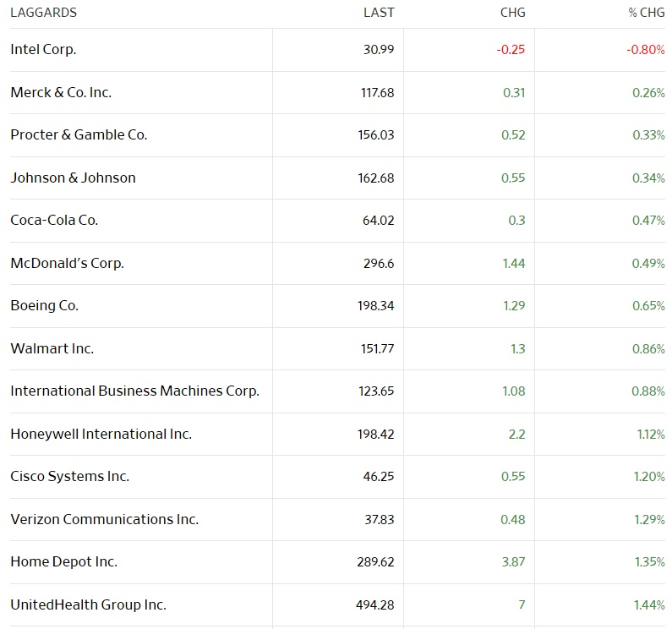Select Boeing percent change 0.65%
The image size is (672, 629).
point(649,305)
